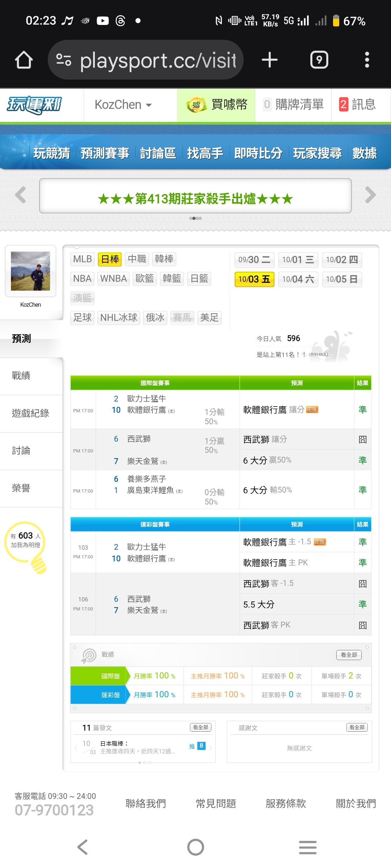The height and width of the screenshot is (868, 391).
Task: Open the 購牌清單 list
Action: [x=294, y=105]
